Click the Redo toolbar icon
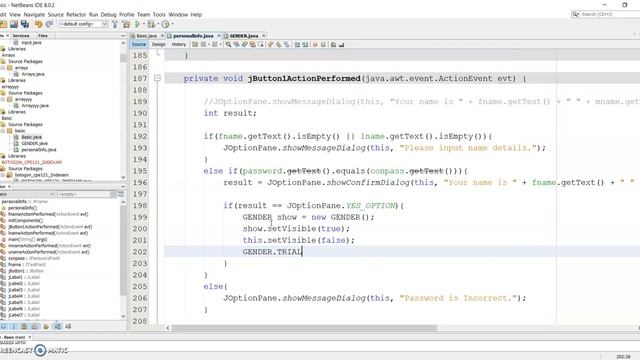640x360 pixels. tap(49, 24)
